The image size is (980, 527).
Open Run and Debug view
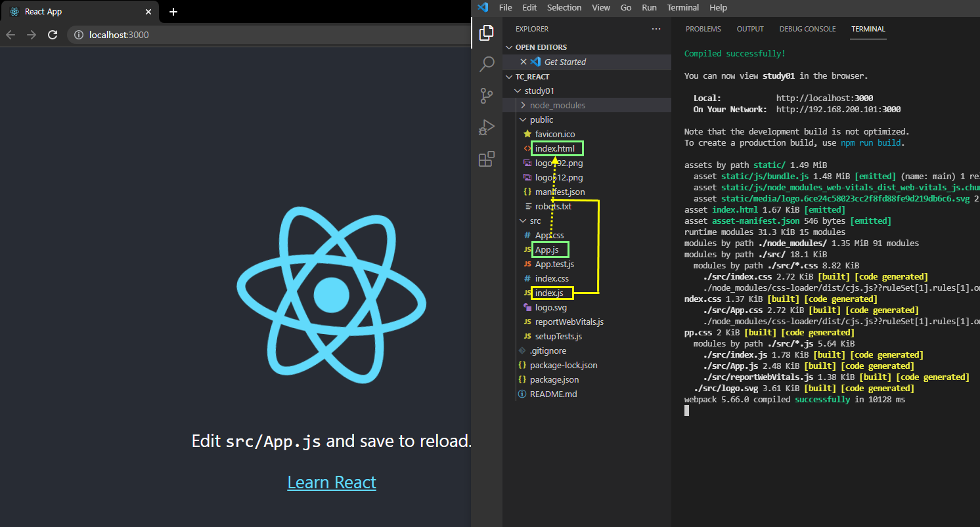(x=487, y=127)
